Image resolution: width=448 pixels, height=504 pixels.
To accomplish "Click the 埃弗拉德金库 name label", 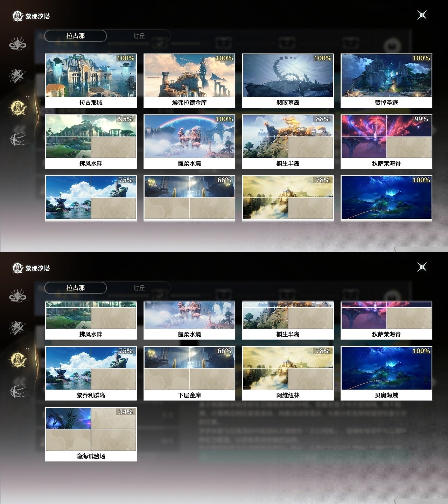I will (x=189, y=103).
